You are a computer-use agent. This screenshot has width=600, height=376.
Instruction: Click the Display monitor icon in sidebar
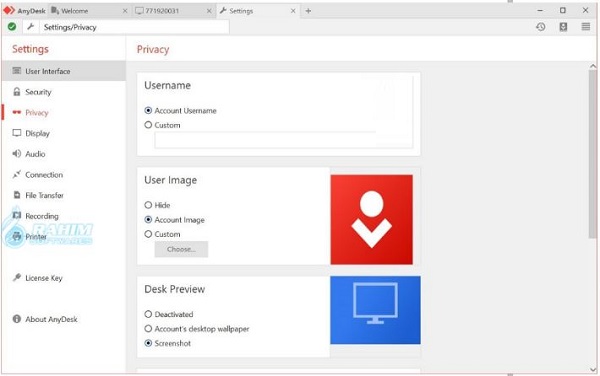coord(16,133)
